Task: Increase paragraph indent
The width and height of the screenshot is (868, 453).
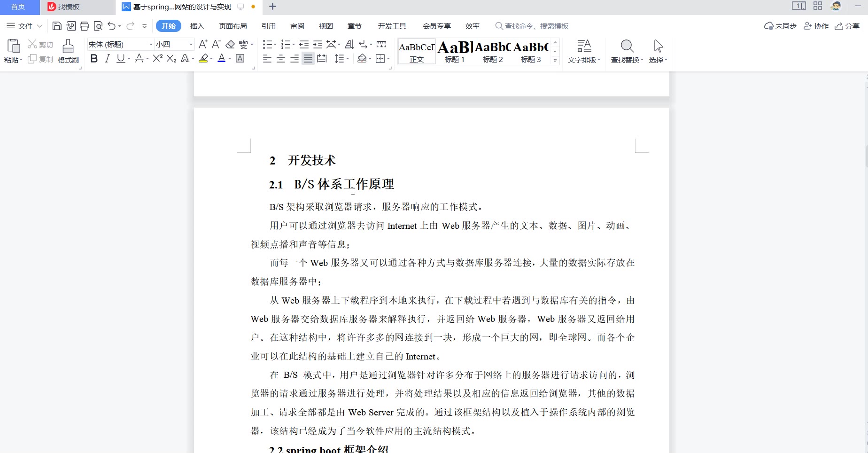Action: coord(318,44)
